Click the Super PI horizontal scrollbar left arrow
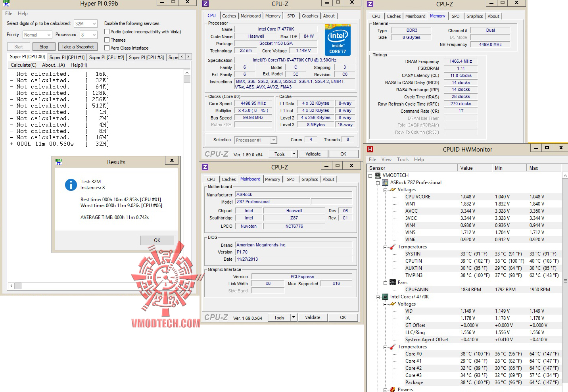568x392 pixels. point(12,286)
